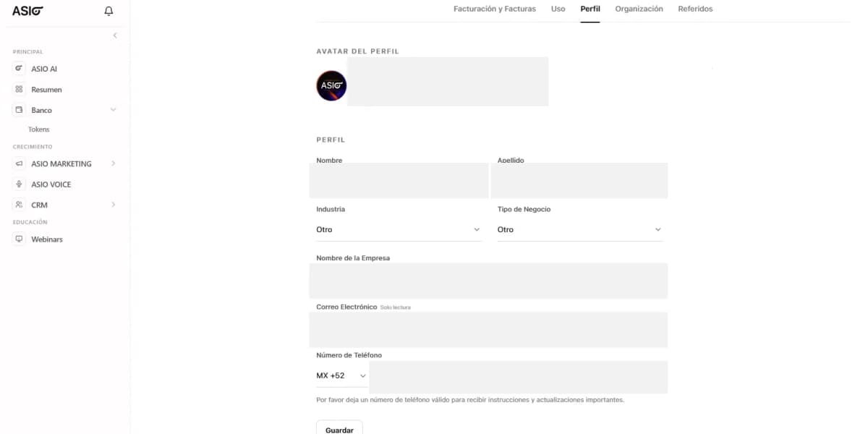Open Tokens under Banco
868x434 pixels.
click(39, 129)
